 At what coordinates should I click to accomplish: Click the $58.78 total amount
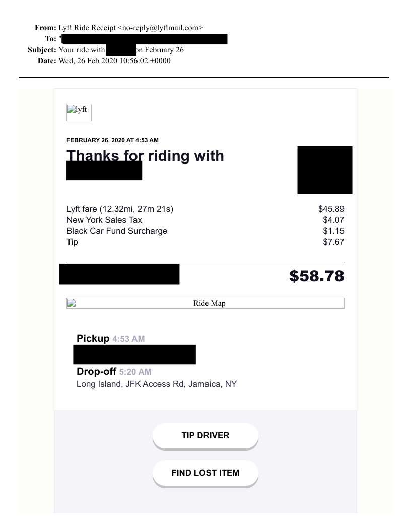click(x=316, y=276)
